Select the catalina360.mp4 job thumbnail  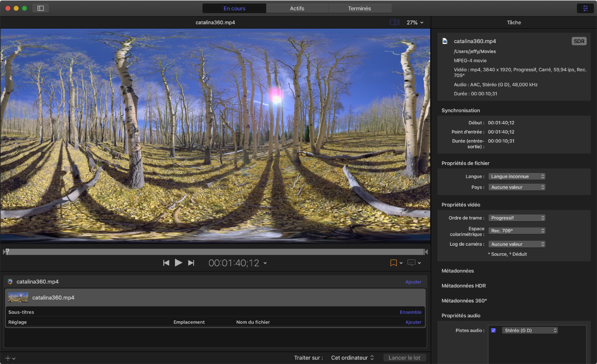point(18,297)
